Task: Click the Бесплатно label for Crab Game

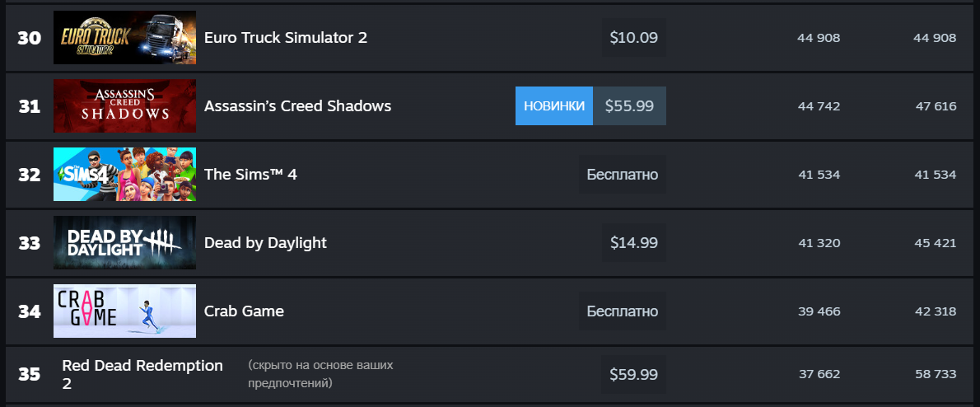Action: 622,311
